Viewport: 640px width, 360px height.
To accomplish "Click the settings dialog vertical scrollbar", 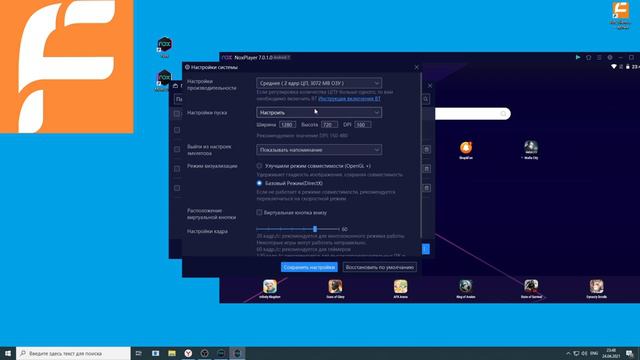I will pyautogui.click(x=420, y=155).
